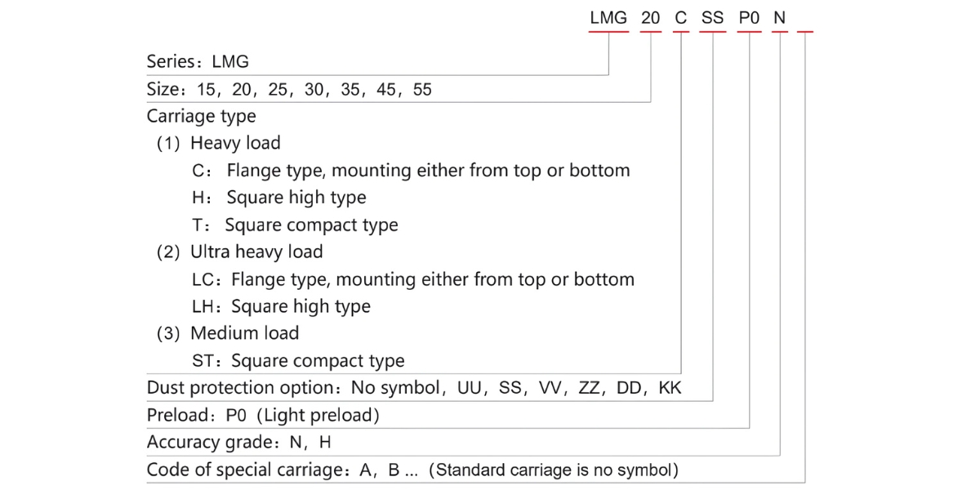Click the "LC: Flange type" description line
The height and width of the screenshot is (490, 980).
coord(412,279)
